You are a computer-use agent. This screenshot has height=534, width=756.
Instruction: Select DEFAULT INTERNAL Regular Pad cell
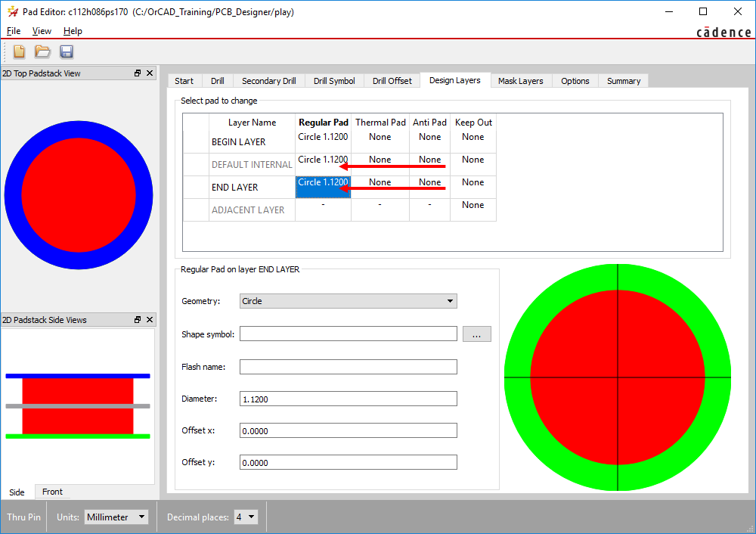(323, 164)
